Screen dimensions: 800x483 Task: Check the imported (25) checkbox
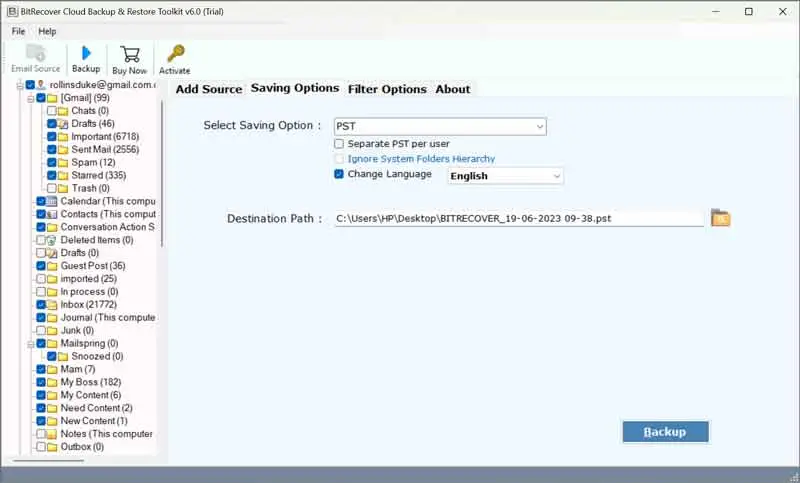point(41,279)
